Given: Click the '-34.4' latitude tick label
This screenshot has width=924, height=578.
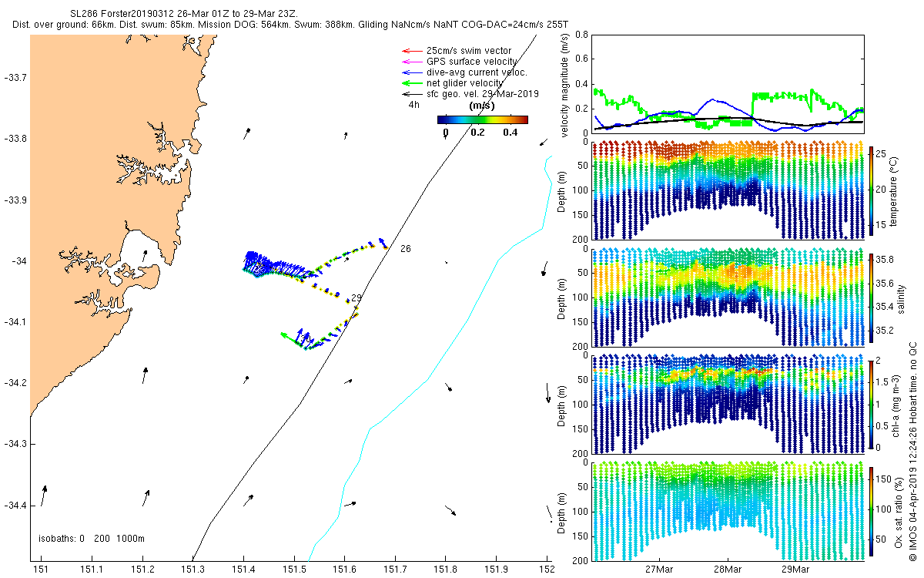Looking at the screenshot, I should pyautogui.click(x=16, y=505).
